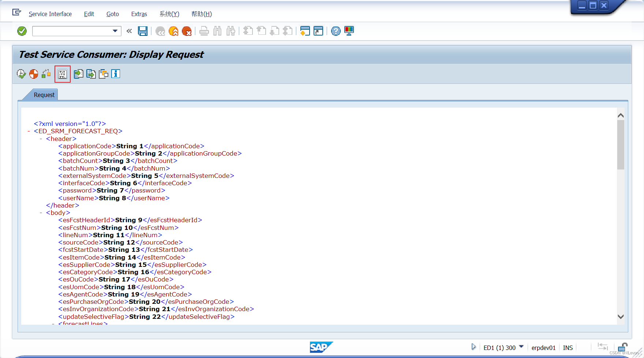Click the updateSelectiveFlag line with String 22

coord(146,317)
